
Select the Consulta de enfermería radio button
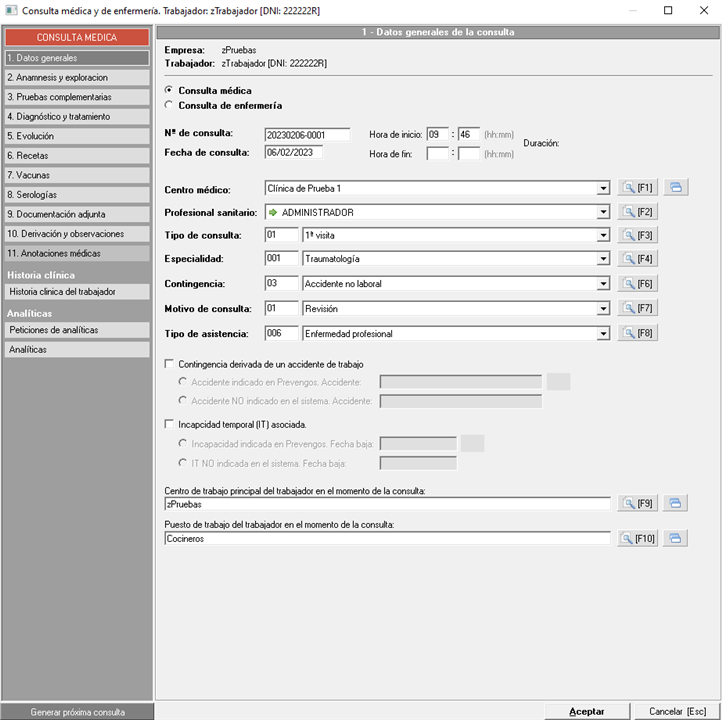pyautogui.click(x=169, y=105)
